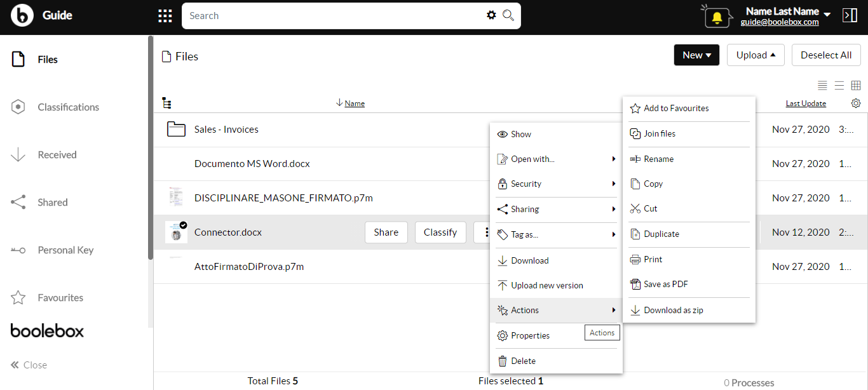Screen dimensions: 868x390
Task: Switch to compact list view icon
Action: pos(822,85)
